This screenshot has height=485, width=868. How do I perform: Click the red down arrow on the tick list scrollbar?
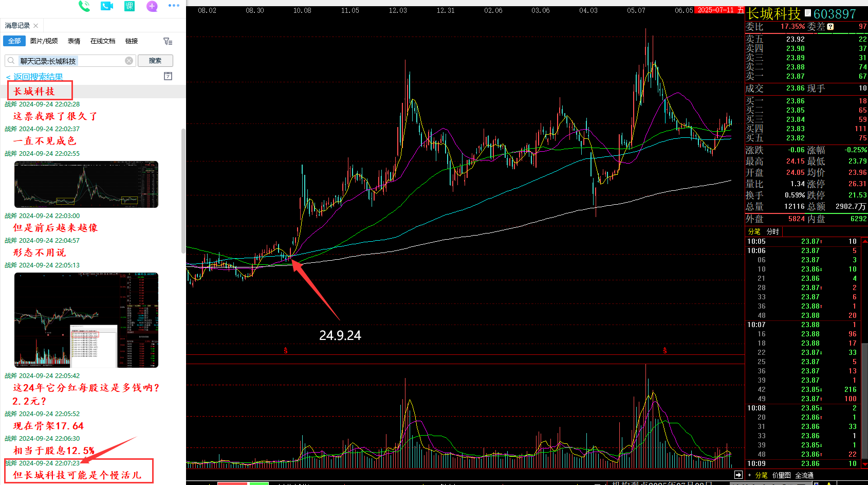864,464
